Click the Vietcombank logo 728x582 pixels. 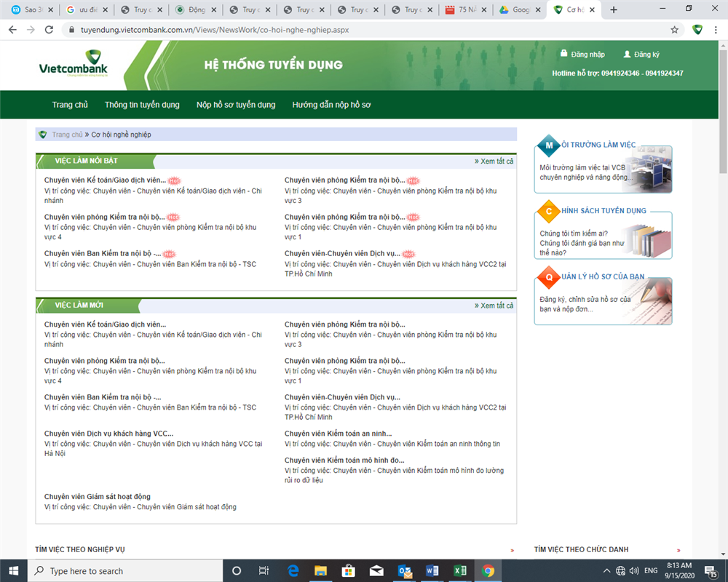[74, 63]
